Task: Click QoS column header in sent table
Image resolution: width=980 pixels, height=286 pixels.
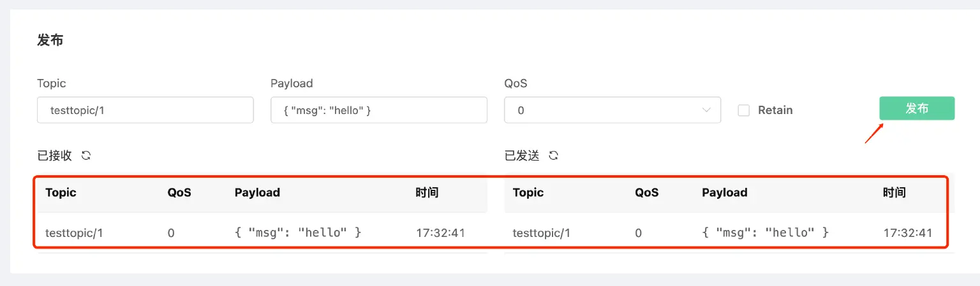Action: tap(647, 192)
